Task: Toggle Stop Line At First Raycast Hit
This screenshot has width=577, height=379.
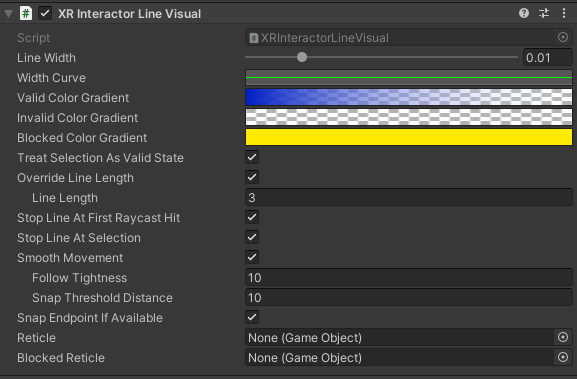Action: 252,217
